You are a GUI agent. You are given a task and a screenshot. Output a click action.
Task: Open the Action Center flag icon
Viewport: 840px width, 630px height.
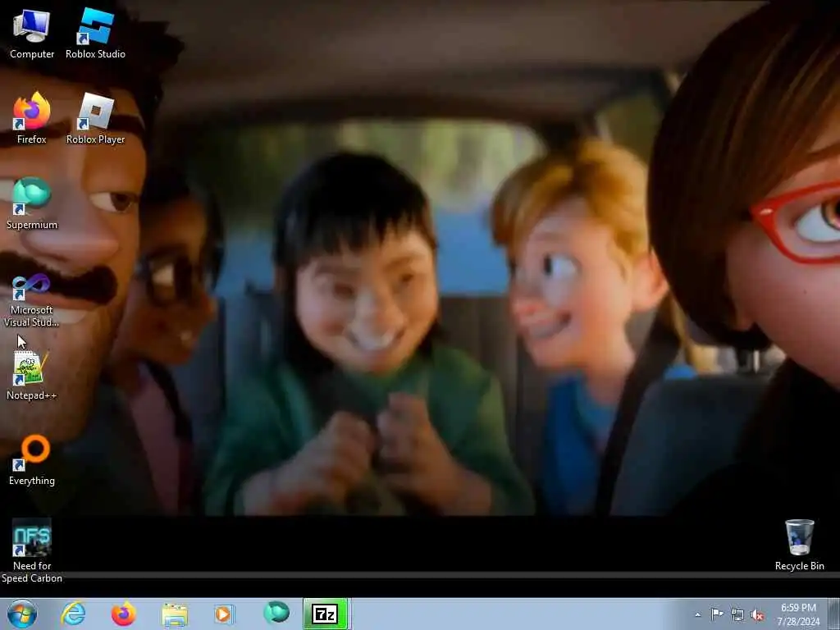coord(717,614)
